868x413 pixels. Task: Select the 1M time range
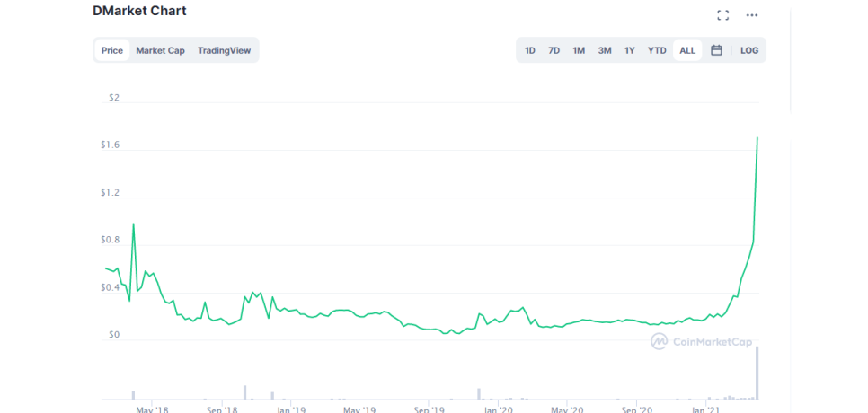(579, 50)
